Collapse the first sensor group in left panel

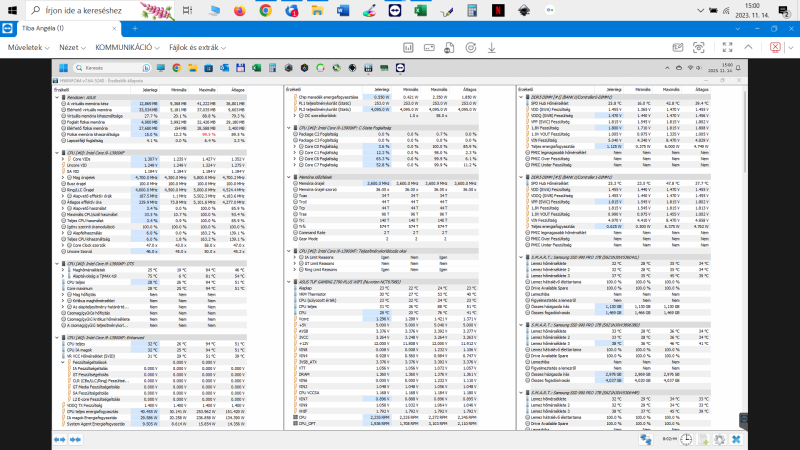(x=57, y=97)
